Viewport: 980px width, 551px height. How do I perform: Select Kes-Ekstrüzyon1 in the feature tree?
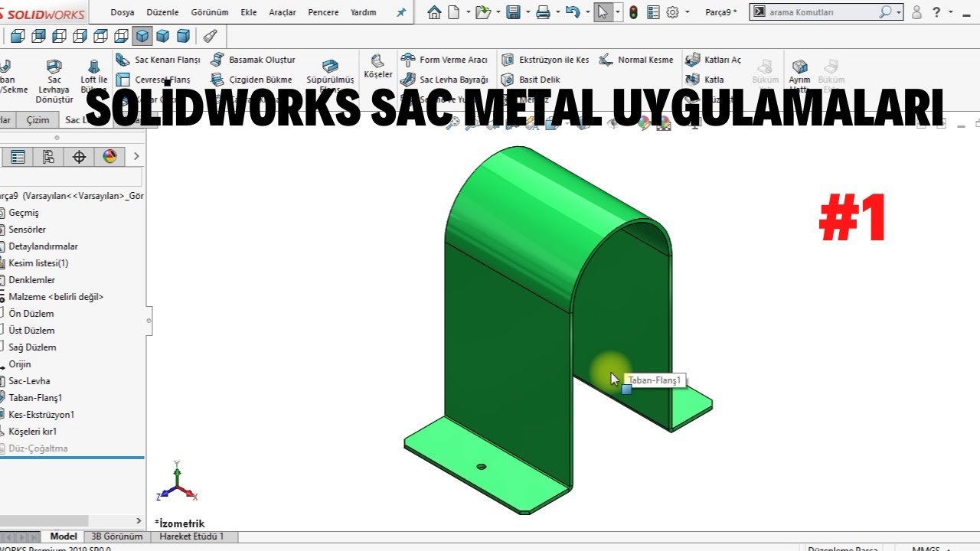click(x=41, y=415)
